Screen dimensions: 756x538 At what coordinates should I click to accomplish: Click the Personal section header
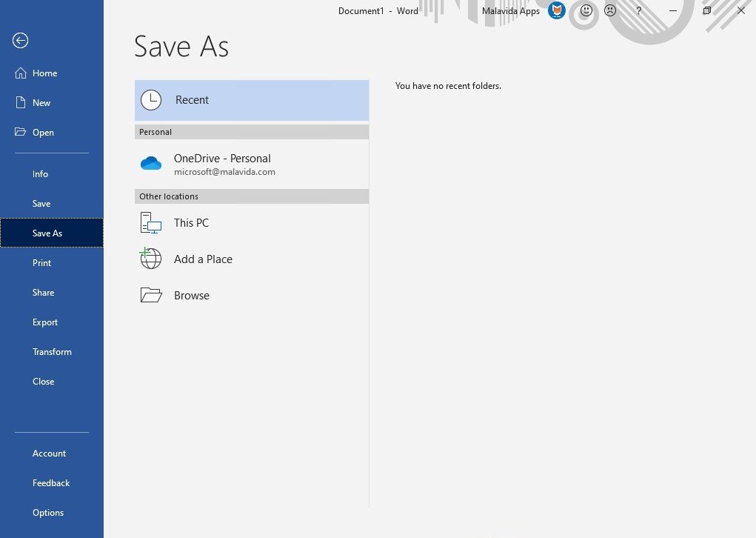click(x=252, y=132)
